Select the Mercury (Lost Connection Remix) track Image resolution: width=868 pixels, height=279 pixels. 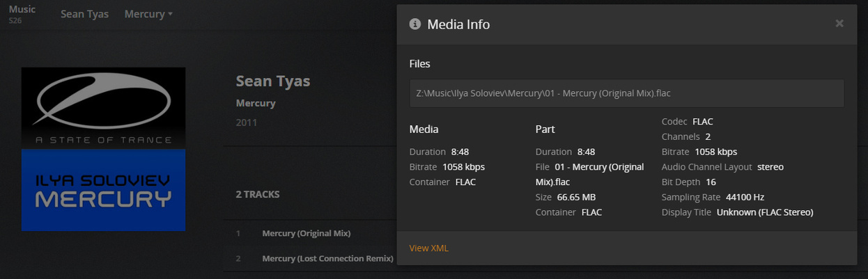(327, 258)
